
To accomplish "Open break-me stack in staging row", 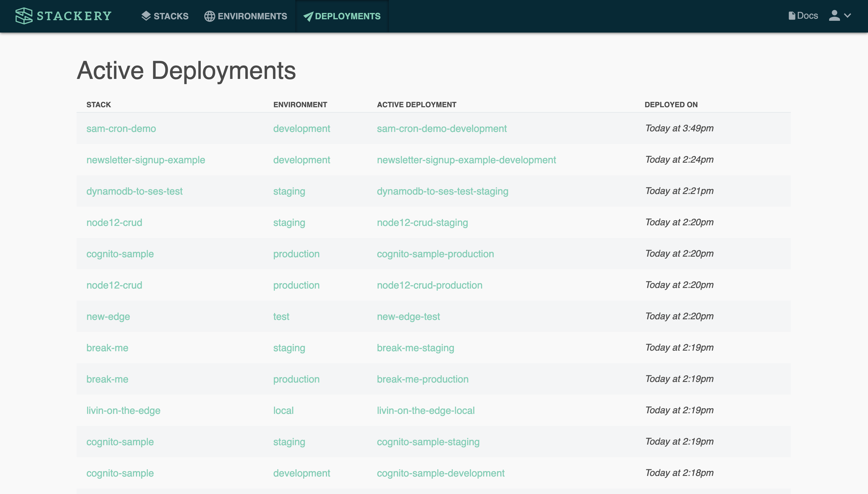I will click(x=107, y=348).
